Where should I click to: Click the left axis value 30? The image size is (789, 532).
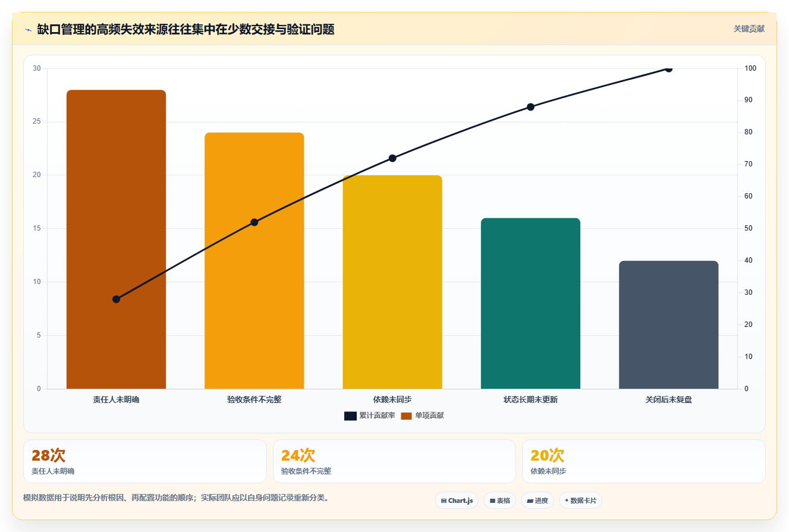coord(37,68)
